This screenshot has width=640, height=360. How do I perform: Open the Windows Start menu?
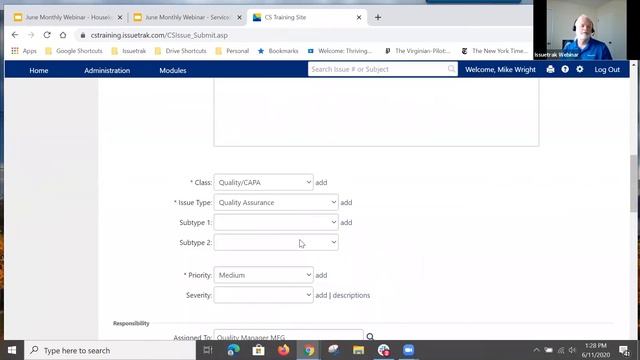(x=12, y=350)
